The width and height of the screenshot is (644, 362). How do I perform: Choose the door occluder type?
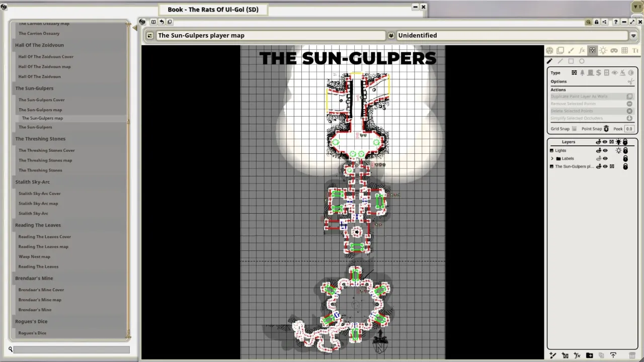pyautogui.click(x=591, y=73)
